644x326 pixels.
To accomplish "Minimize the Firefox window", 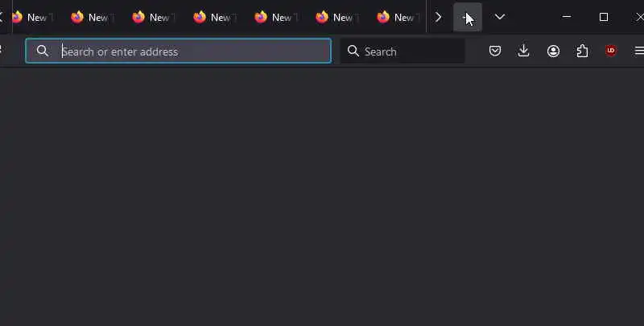I will click(567, 17).
